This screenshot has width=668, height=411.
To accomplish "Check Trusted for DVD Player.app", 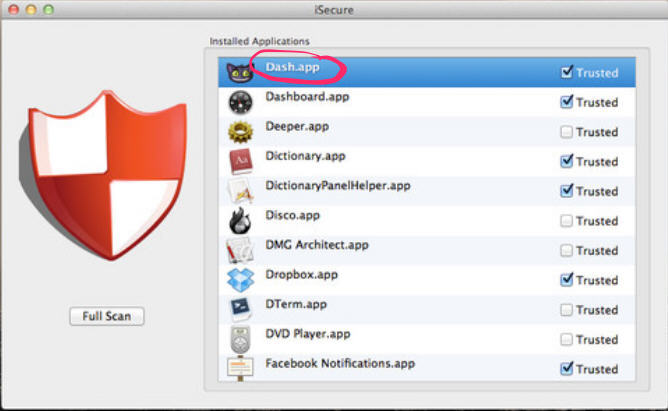I will tap(567, 339).
